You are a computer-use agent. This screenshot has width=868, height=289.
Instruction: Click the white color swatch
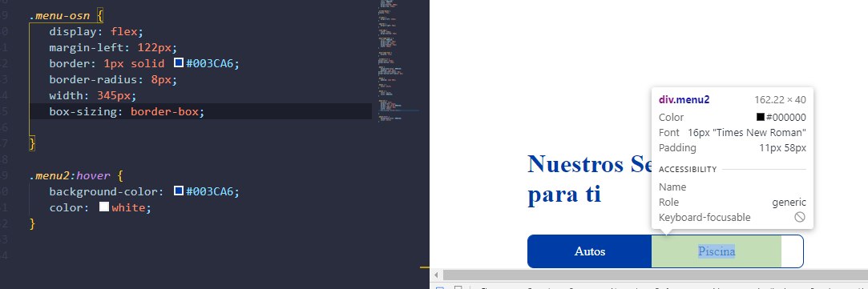pyautogui.click(x=104, y=207)
